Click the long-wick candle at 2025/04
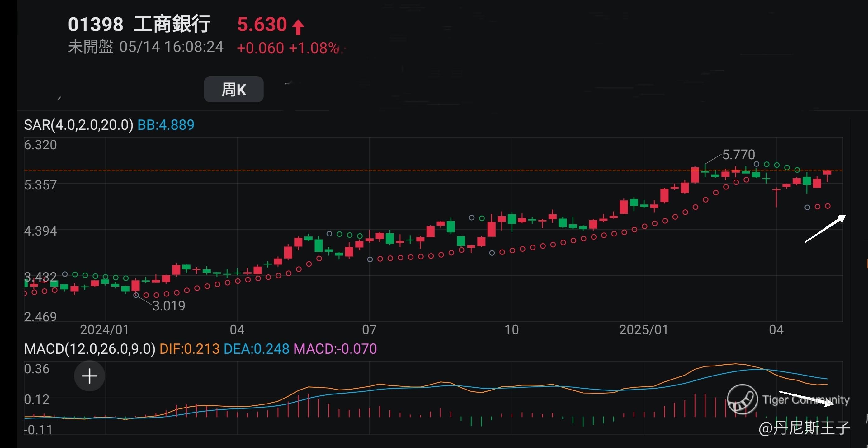This screenshot has width=868, height=448. click(776, 197)
